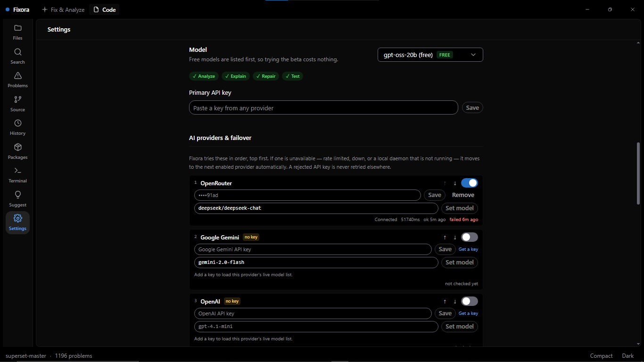Screen dimensions: 644x362
Task: Enable the OpenAI provider toggle
Action: (x=470, y=301)
